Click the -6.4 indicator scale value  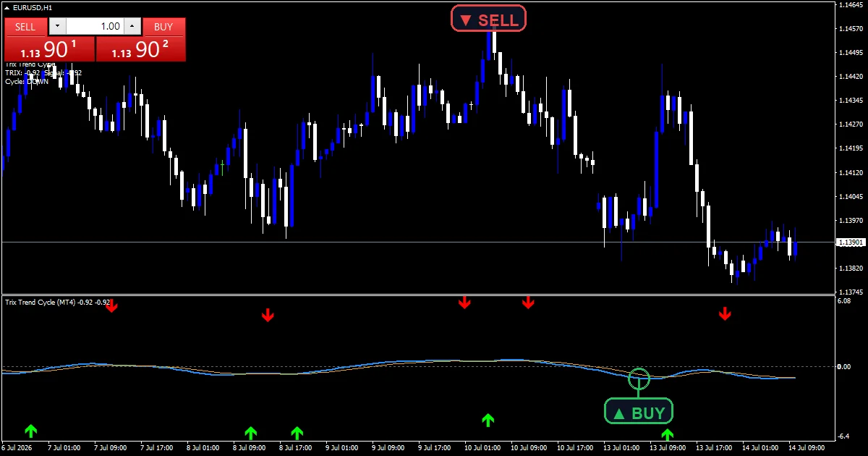[843, 436]
